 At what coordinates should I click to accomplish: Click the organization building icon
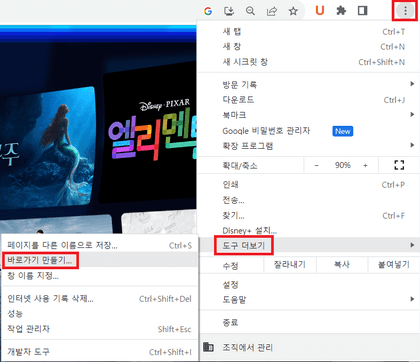click(208, 347)
